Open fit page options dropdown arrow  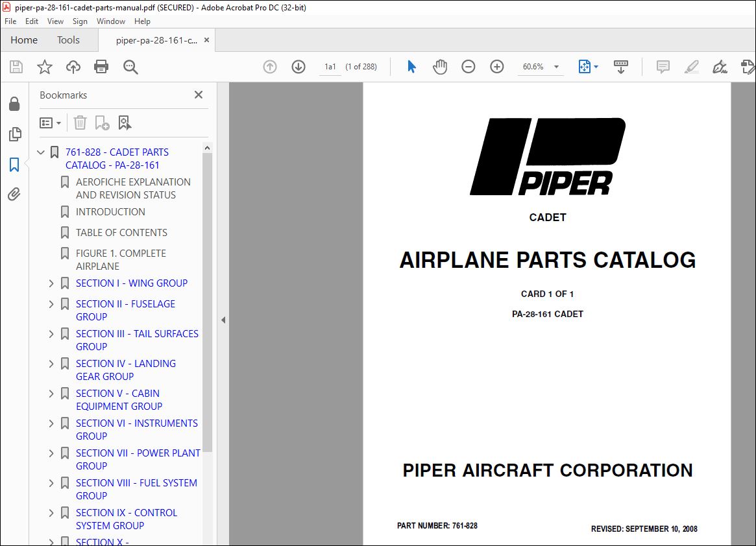point(596,67)
